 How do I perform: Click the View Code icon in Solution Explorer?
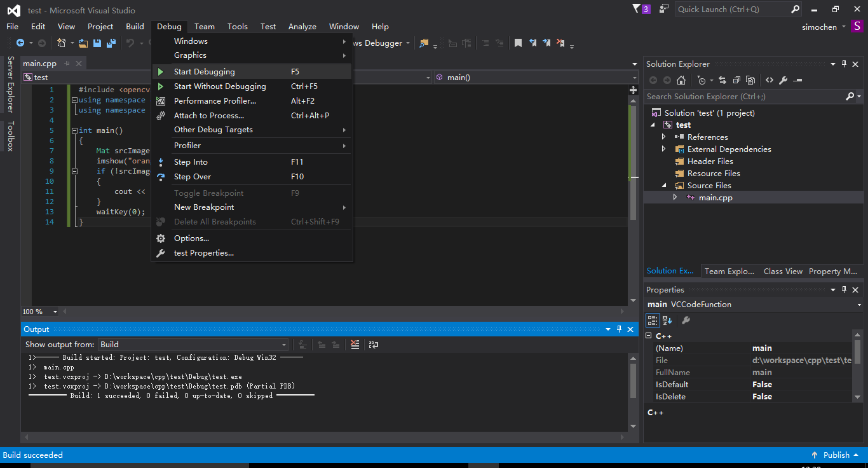click(x=770, y=80)
